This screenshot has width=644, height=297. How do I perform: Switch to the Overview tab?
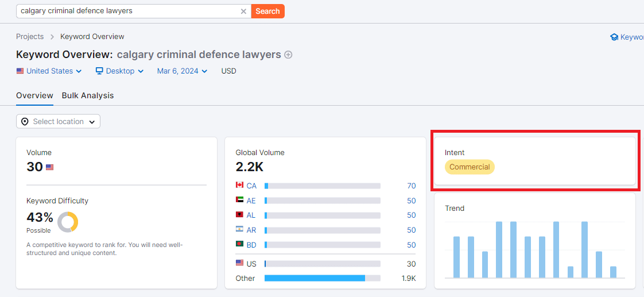pyautogui.click(x=34, y=95)
